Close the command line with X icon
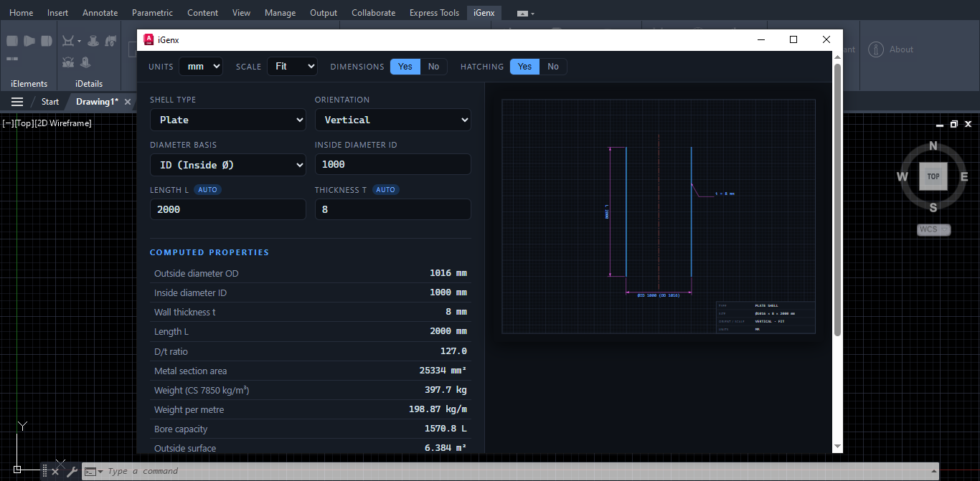The image size is (980, 481). point(55,472)
